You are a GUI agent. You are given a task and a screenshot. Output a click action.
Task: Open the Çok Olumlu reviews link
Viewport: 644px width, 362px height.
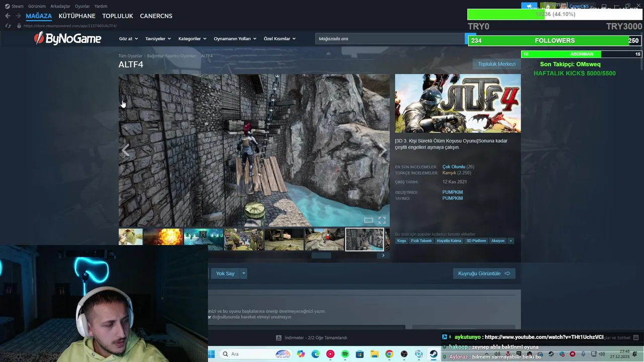coord(454,166)
